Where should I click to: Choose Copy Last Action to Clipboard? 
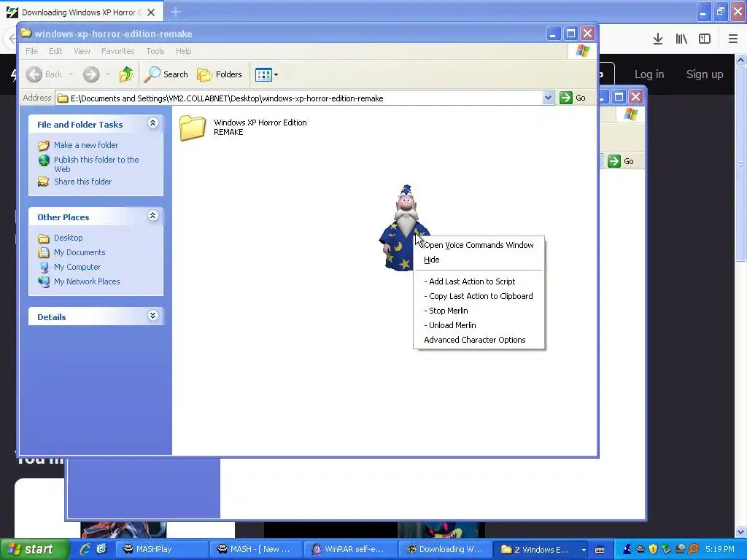pos(479,296)
